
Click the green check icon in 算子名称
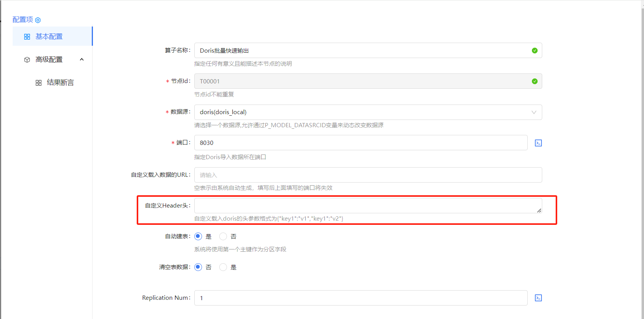click(x=535, y=51)
